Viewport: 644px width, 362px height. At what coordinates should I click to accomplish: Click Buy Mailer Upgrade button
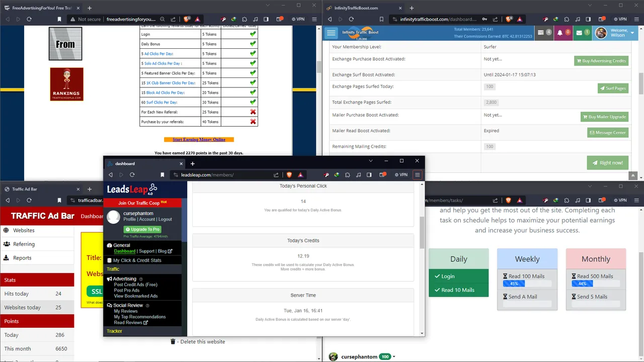604,117
